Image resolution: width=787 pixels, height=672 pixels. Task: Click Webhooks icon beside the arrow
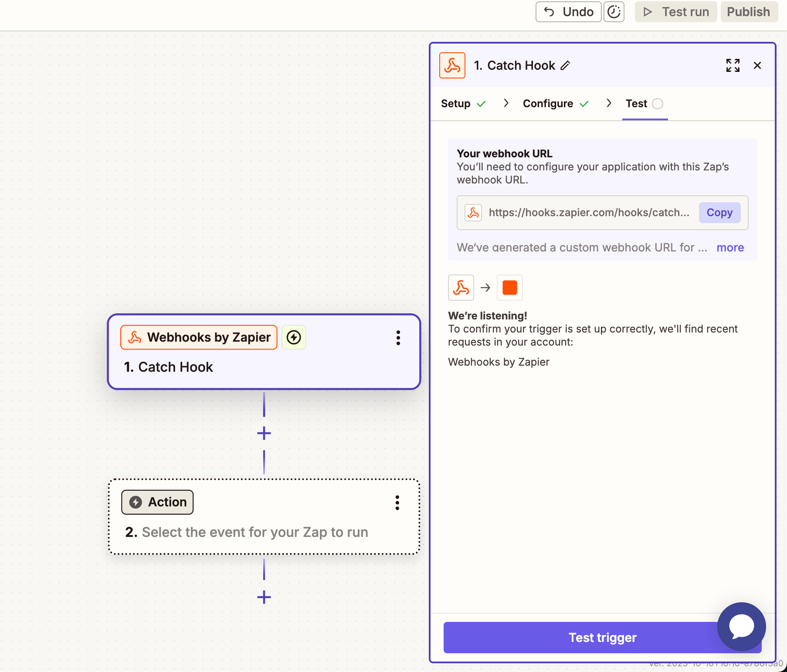(x=461, y=288)
